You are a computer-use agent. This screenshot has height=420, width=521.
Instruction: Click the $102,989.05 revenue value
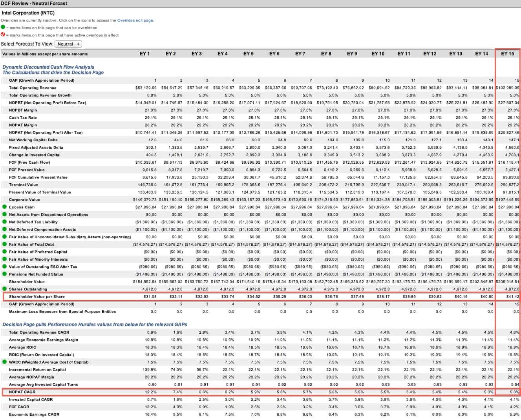508,88
